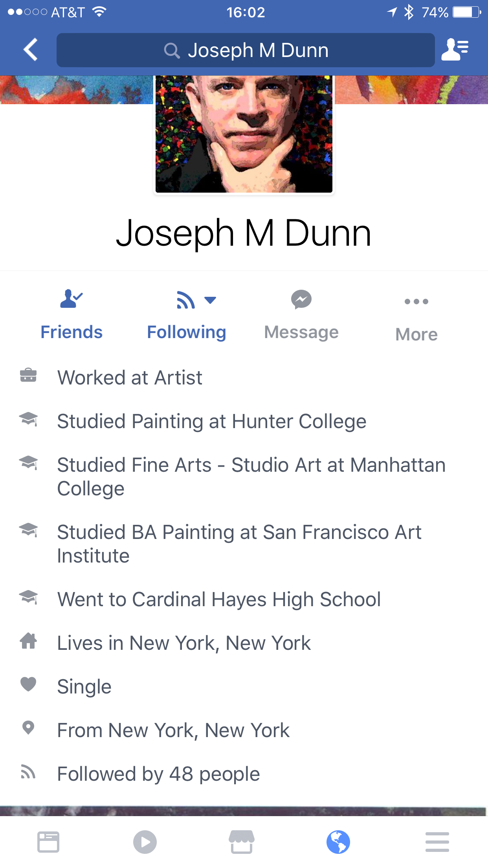Tap the back arrow icon

tap(31, 50)
